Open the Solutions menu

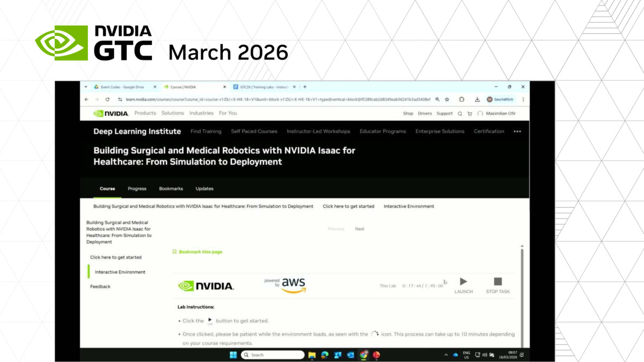click(173, 113)
